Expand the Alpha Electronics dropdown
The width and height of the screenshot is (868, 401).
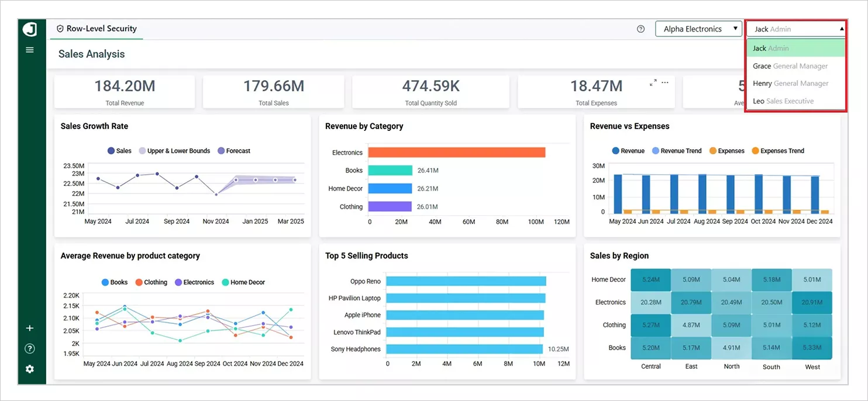click(x=699, y=29)
